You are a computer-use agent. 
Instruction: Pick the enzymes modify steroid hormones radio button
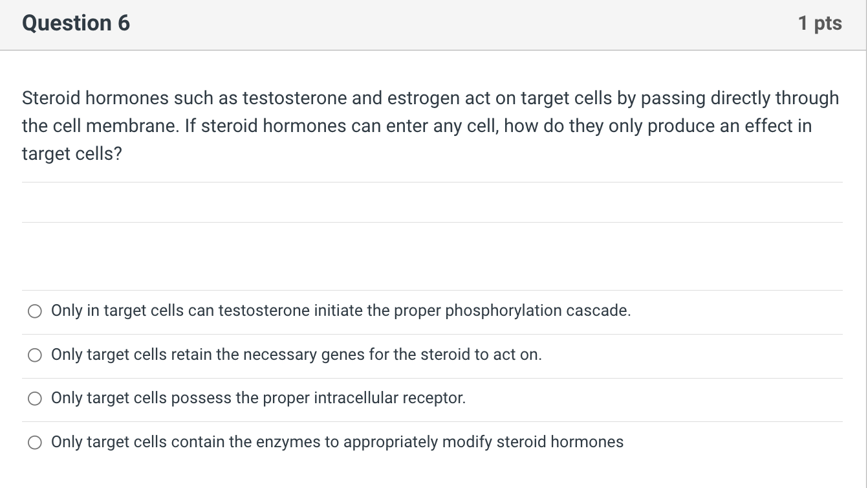[35, 443]
